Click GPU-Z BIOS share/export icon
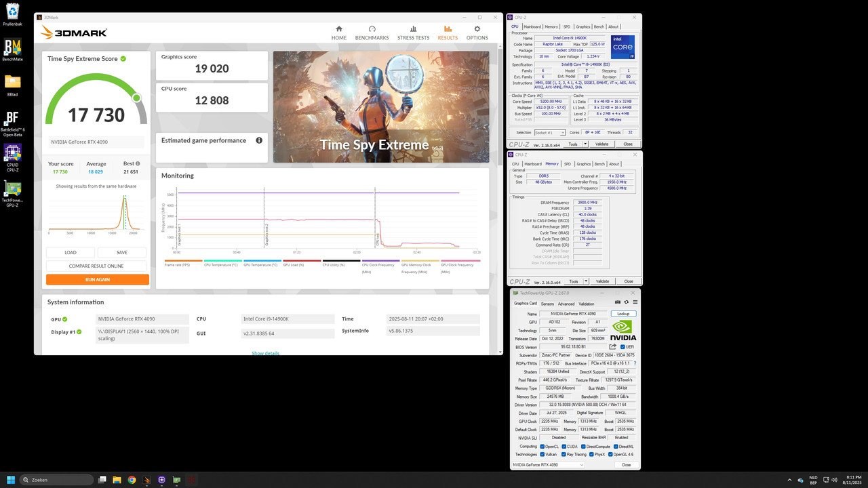This screenshot has height=488, width=868. (x=613, y=346)
